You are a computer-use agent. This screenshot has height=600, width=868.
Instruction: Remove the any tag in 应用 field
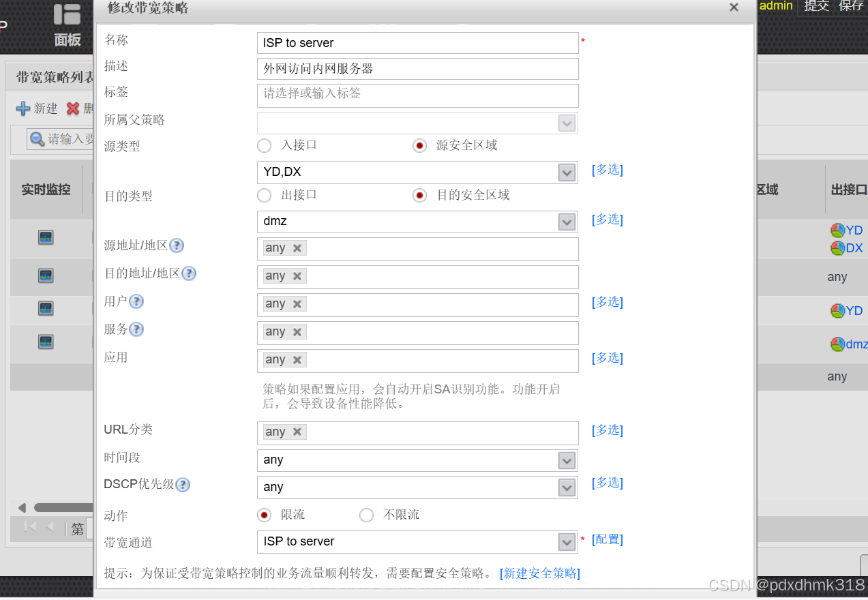pyautogui.click(x=297, y=360)
